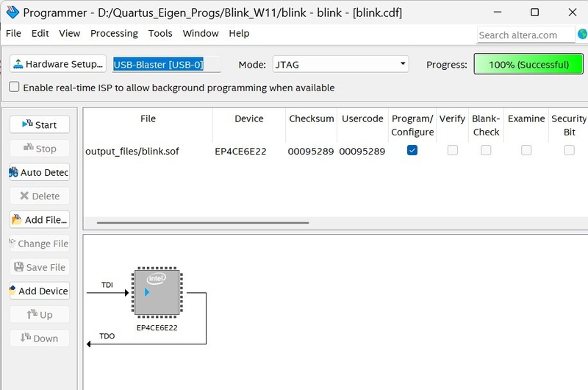Screen dimensions: 588x390
Task: Run Auto Detect for devices
Action: tap(40, 172)
